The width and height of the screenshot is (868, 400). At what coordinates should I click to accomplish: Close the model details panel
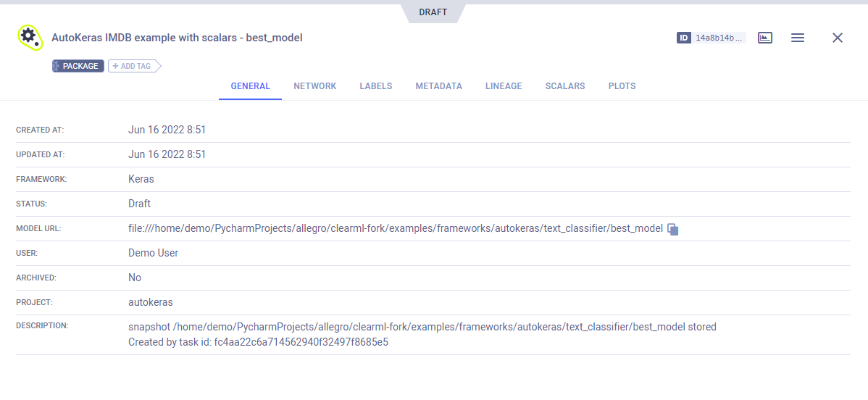tap(838, 38)
